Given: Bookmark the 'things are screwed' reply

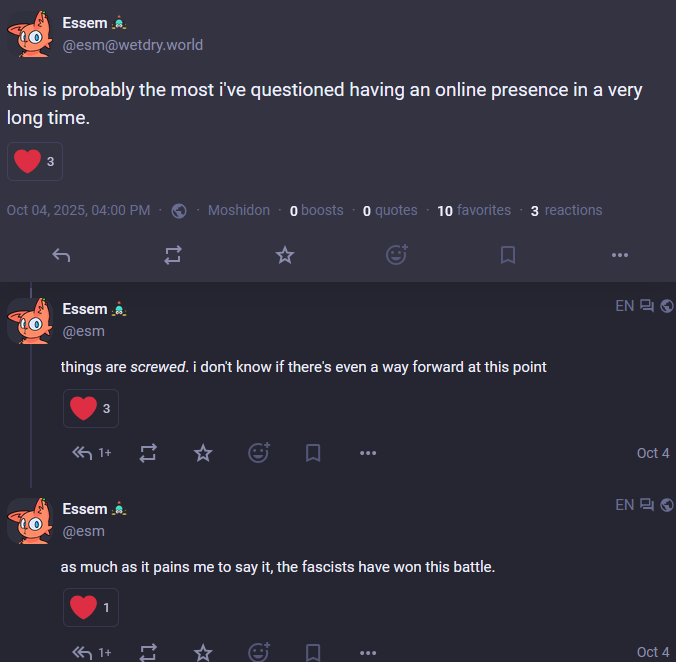Looking at the screenshot, I should (313, 453).
